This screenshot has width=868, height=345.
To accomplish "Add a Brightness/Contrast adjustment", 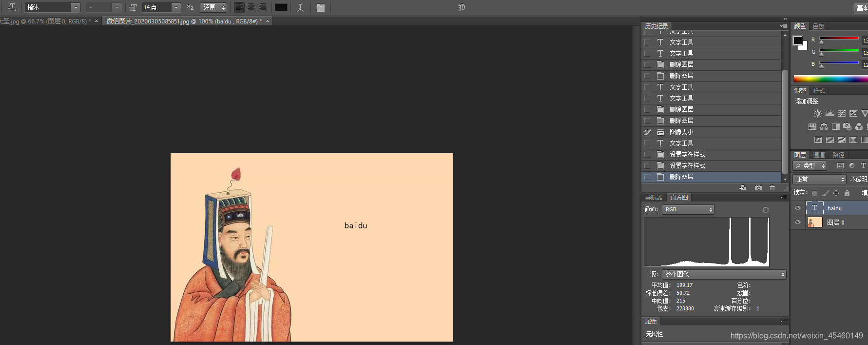I will pyautogui.click(x=818, y=113).
